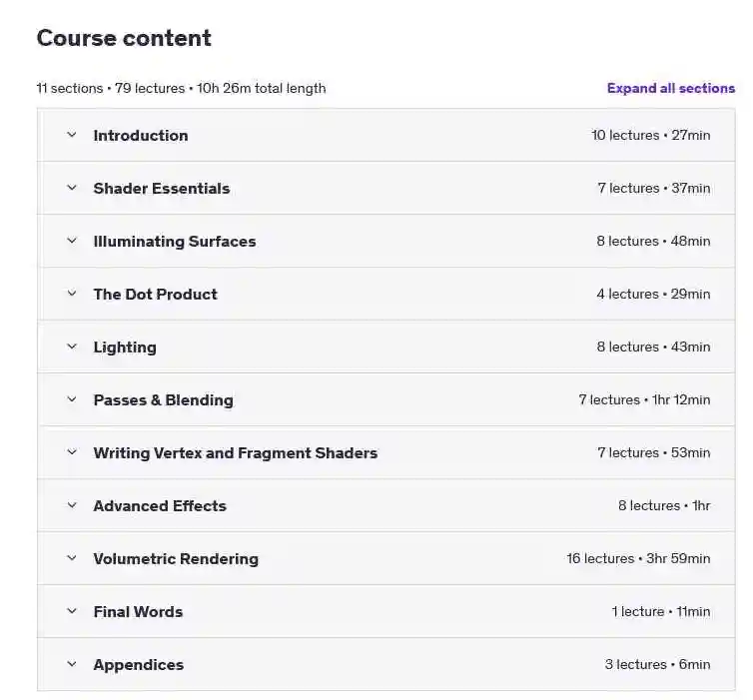Click the Appendices chevron icon
The image size is (753, 700).
point(72,664)
